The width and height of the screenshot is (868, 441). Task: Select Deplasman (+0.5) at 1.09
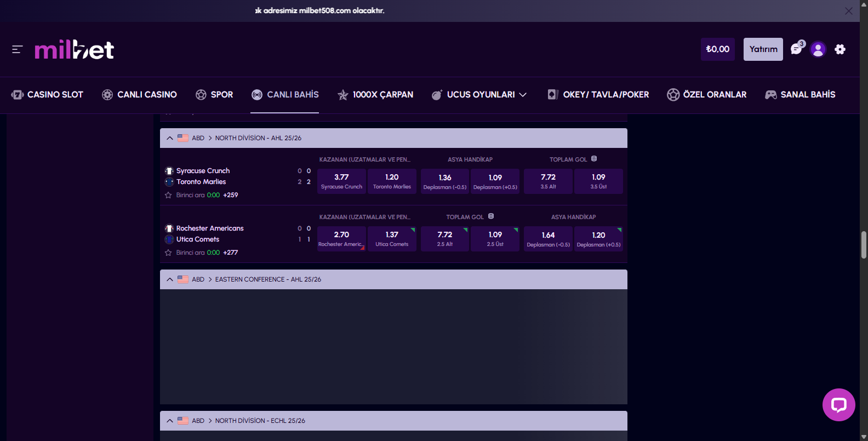(x=495, y=181)
